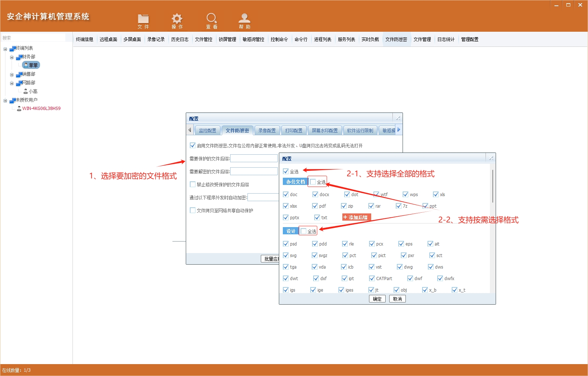Check 全选 next to 办公文档
Viewport: 588px width, 376px height.
(x=313, y=182)
